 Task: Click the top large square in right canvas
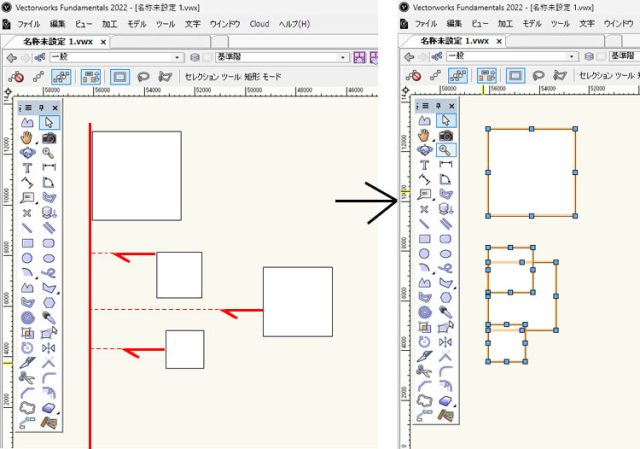point(531,172)
